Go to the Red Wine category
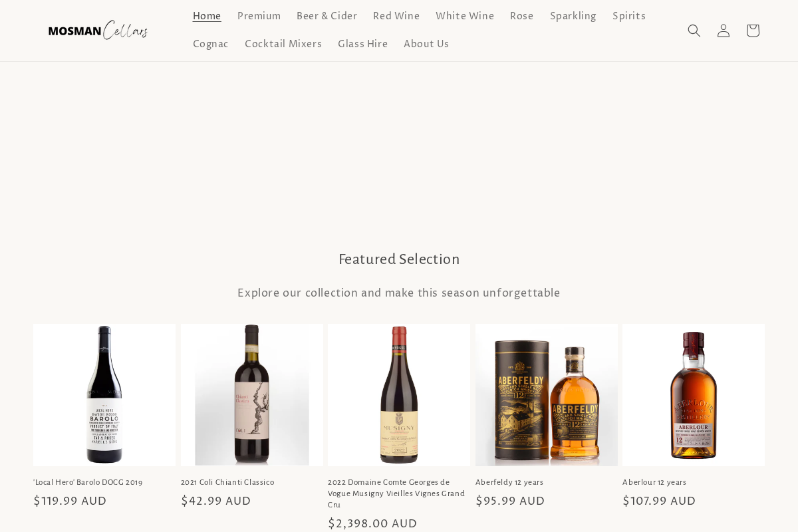This screenshot has width=798, height=532. coord(396,16)
